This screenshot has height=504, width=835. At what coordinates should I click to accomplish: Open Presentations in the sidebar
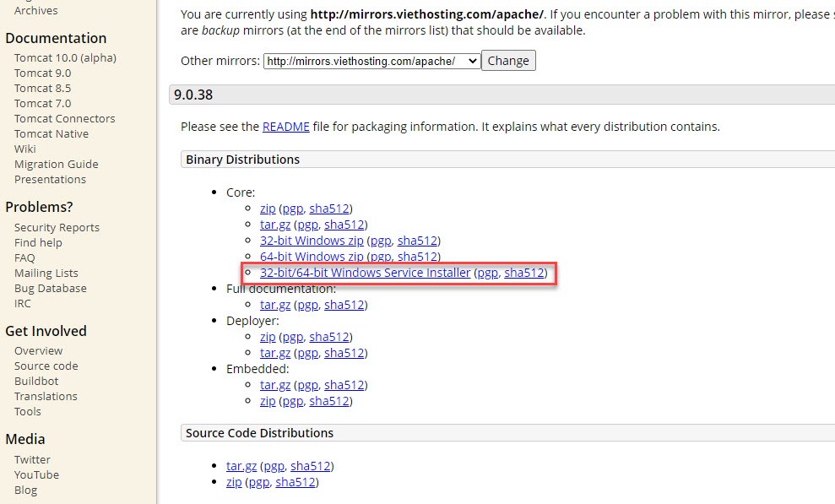(50, 179)
